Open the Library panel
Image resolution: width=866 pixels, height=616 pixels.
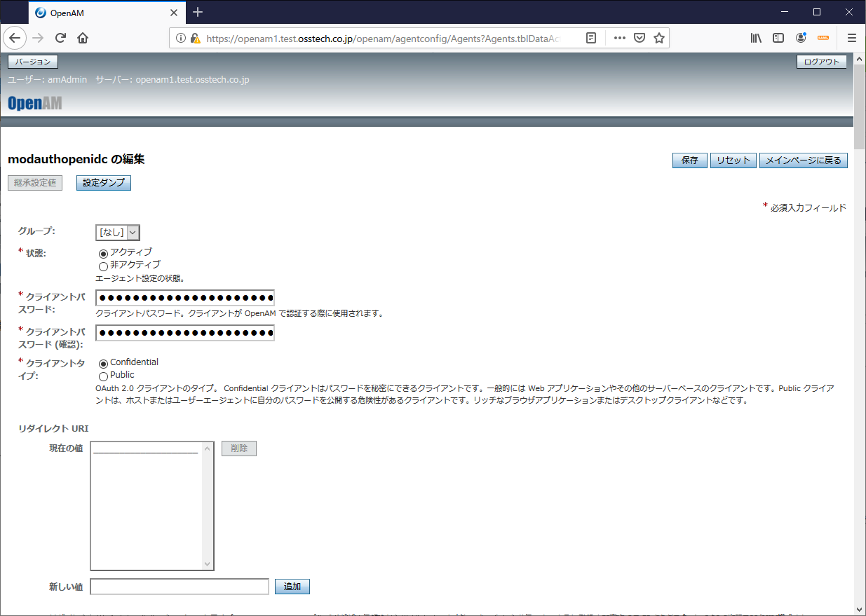pos(756,38)
